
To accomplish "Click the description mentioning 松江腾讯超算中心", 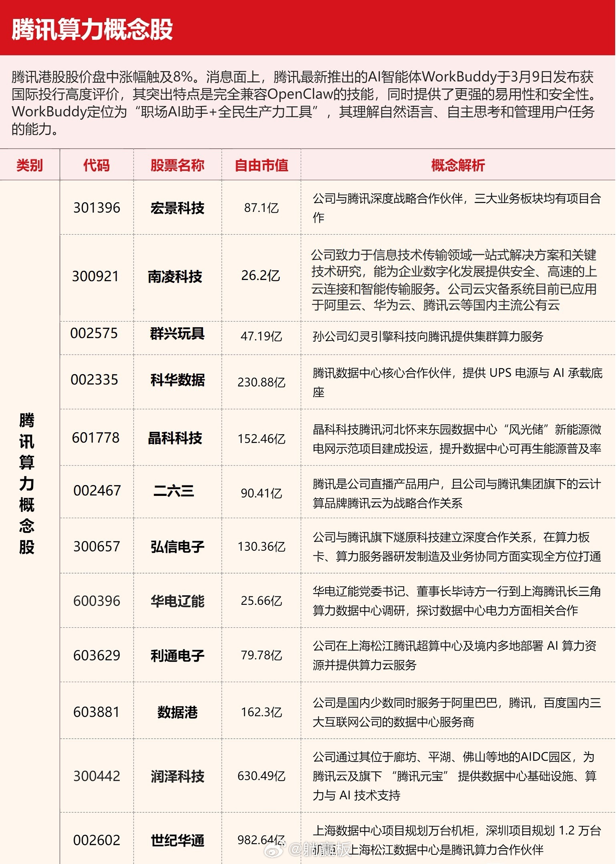I will [x=455, y=655].
